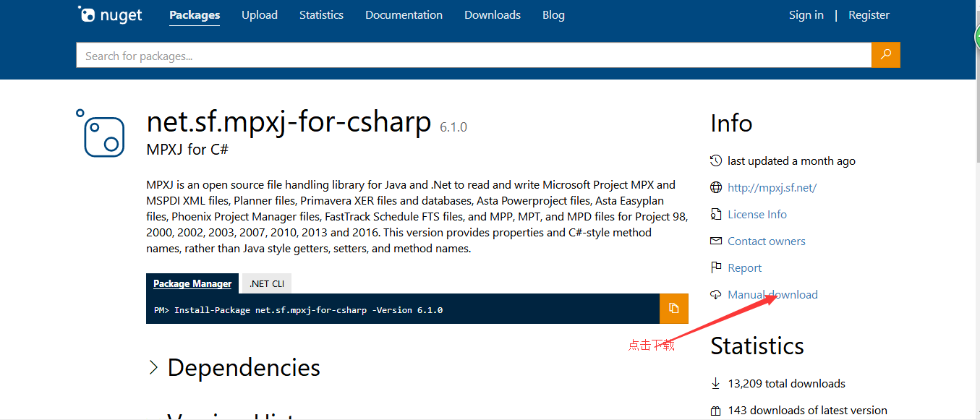Click the Info heading
Image resolution: width=980 pixels, height=420 pixels.
[x=731, y=123]
